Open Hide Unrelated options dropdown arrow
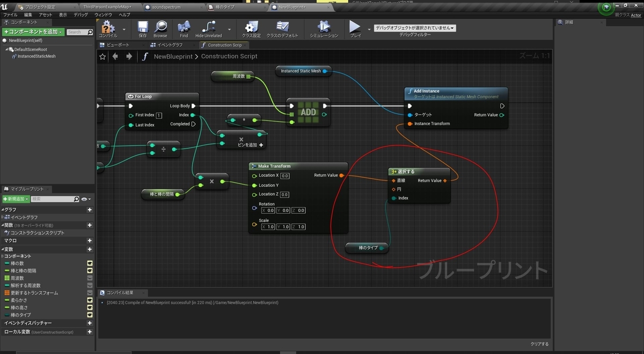This screenshot has width=644, height=354. click(x=230, y=29)
